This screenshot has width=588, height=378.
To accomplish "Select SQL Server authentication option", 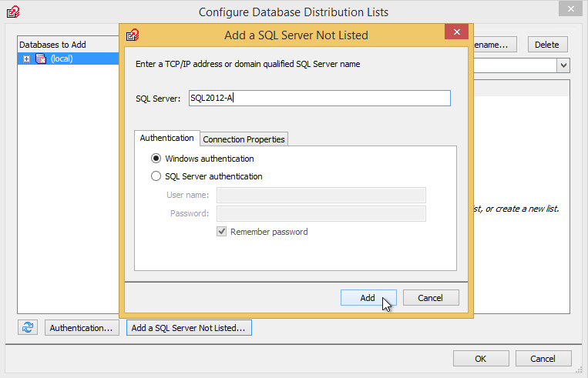I will (156, 176).
